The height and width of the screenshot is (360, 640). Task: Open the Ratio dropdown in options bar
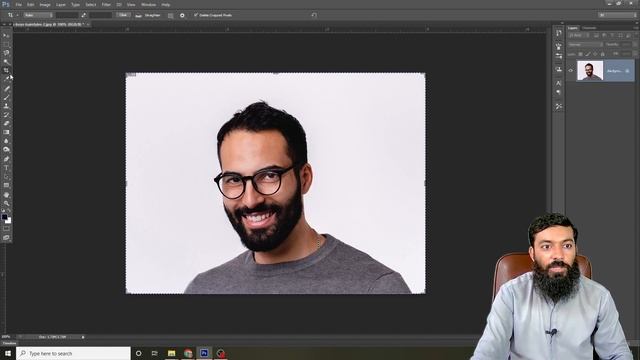tap(38, 15)
